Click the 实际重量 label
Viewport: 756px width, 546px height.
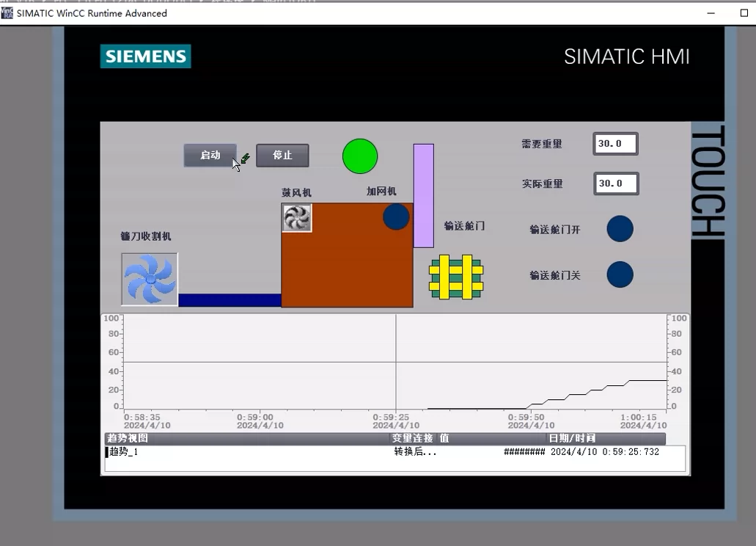tap(543, 183)
